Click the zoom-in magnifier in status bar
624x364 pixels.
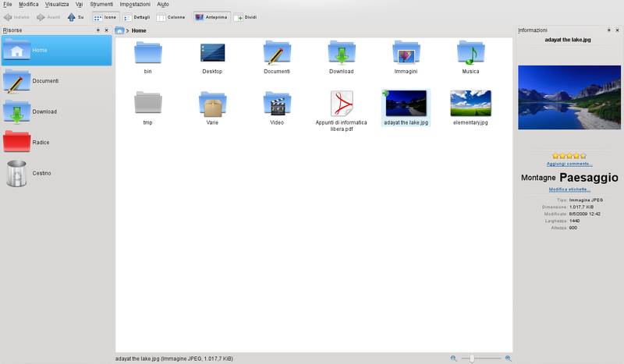509,358
